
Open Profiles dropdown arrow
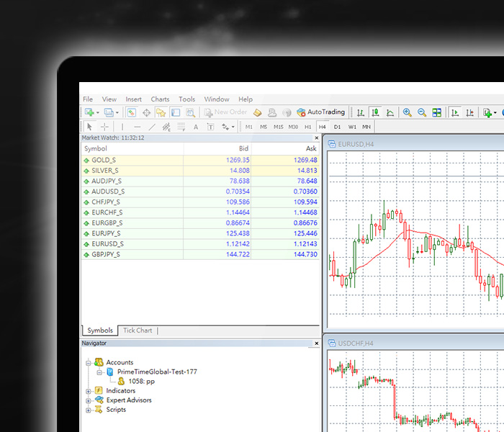click(117, 112)
